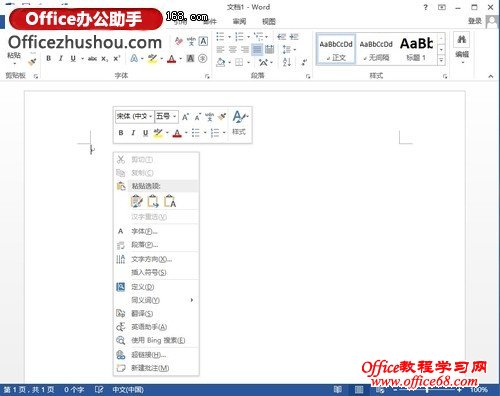Click the proofing book icon in the status bar
This screenshot has height=396, width=500.
point(99,389)
